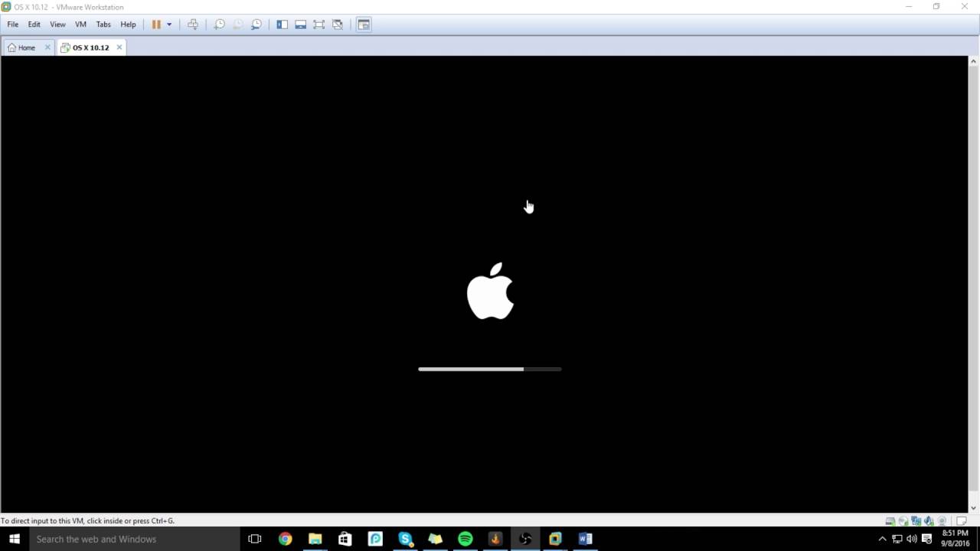The height and width of the screenshot is (551, 980).
Task: Click the sound card status icon
Action: 929,521
